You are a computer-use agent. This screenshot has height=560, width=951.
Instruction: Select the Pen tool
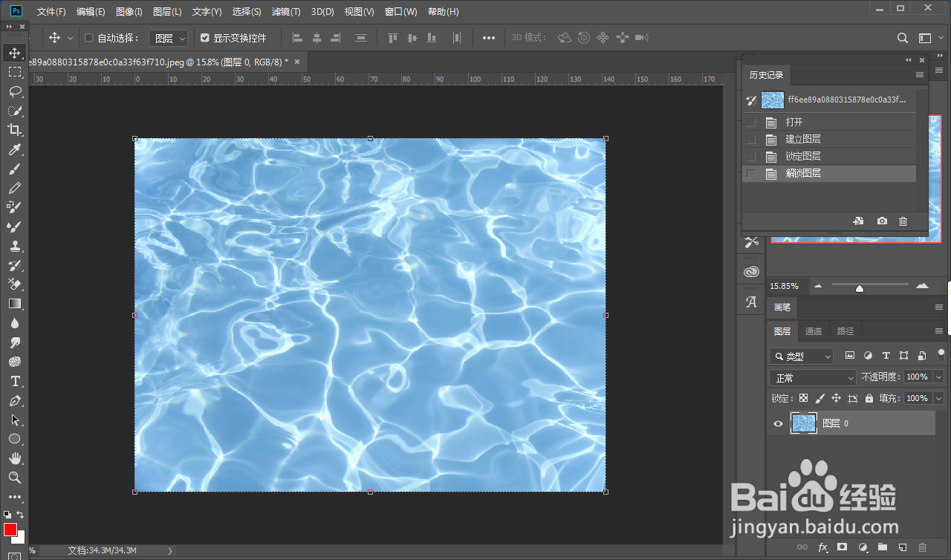tap(15, 400)
